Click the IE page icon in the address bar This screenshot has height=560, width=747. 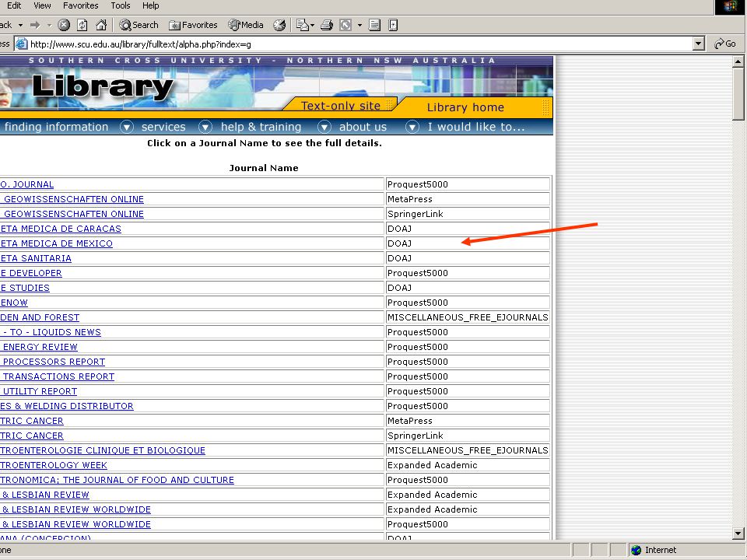click(22, 44)
